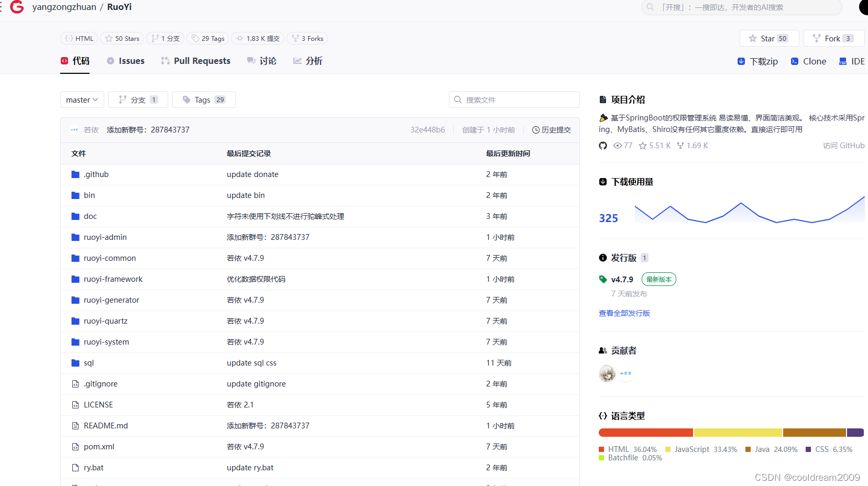
Task: Click the bin folder icon
Action: 75,195
